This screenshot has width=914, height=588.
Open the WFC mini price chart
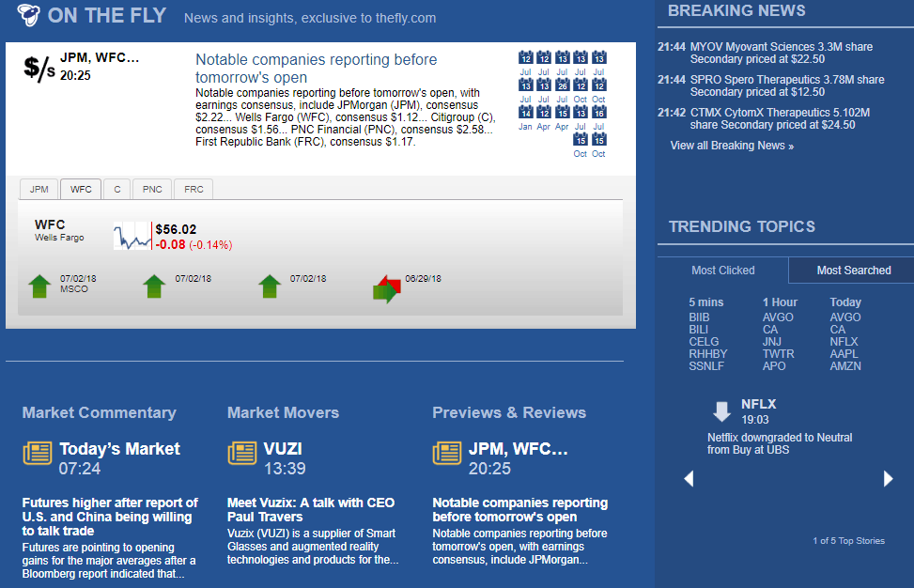tap(132, 236)
